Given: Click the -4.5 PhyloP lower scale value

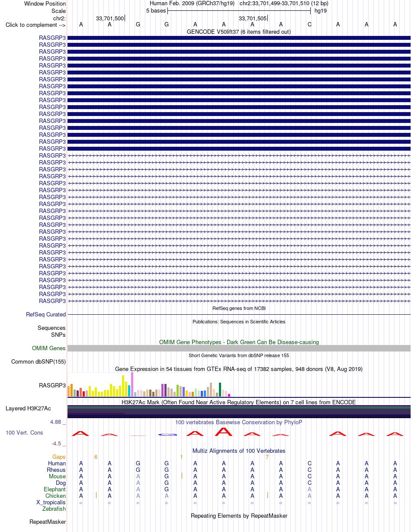Looking at the screenshot, I should (x=58, y=443).
